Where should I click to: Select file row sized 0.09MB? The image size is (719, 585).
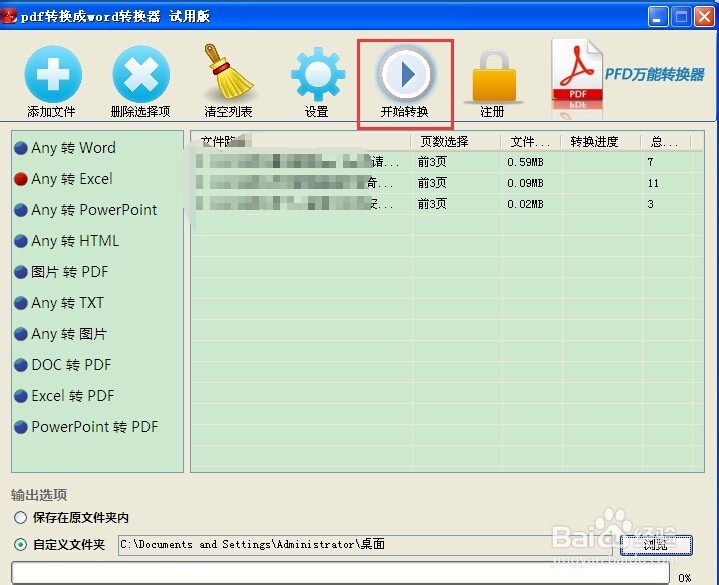(447, 183)
